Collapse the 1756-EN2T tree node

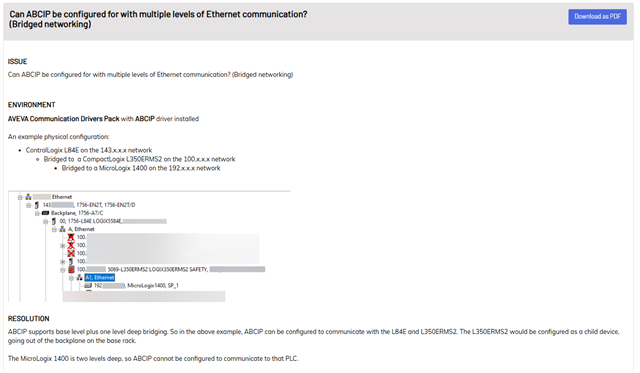(x=29, y=205)
